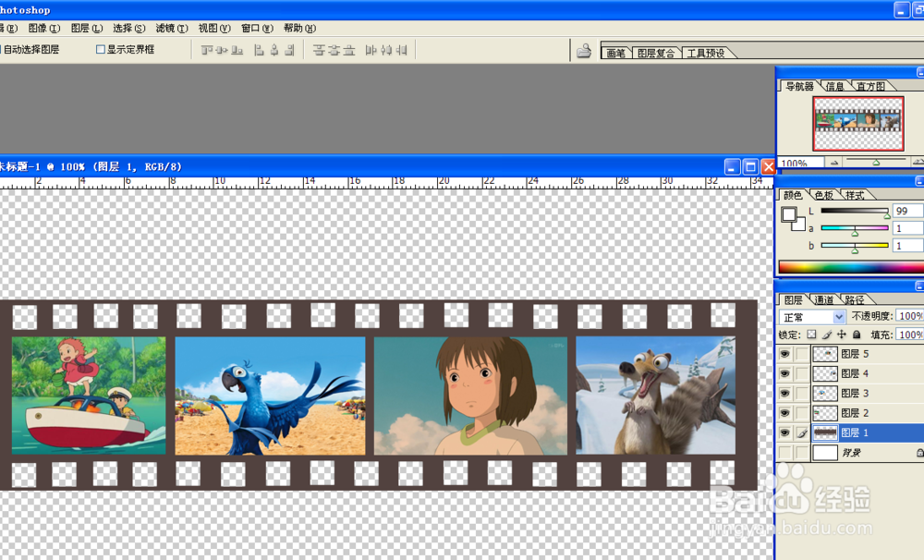Click the a channel slider in Color panel

coord(855,229)
